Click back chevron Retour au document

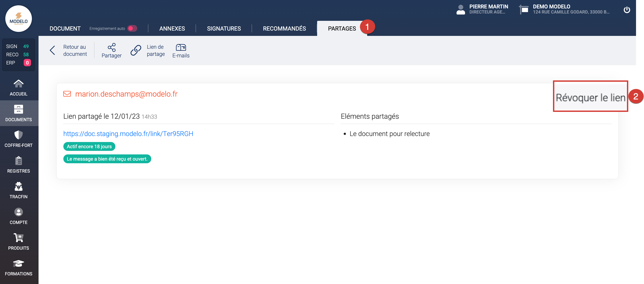click(52, 50)
